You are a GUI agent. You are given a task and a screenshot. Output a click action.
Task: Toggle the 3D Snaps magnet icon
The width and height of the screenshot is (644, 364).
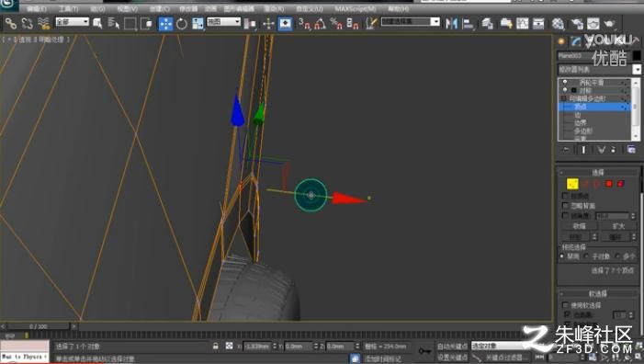point(304,23)
